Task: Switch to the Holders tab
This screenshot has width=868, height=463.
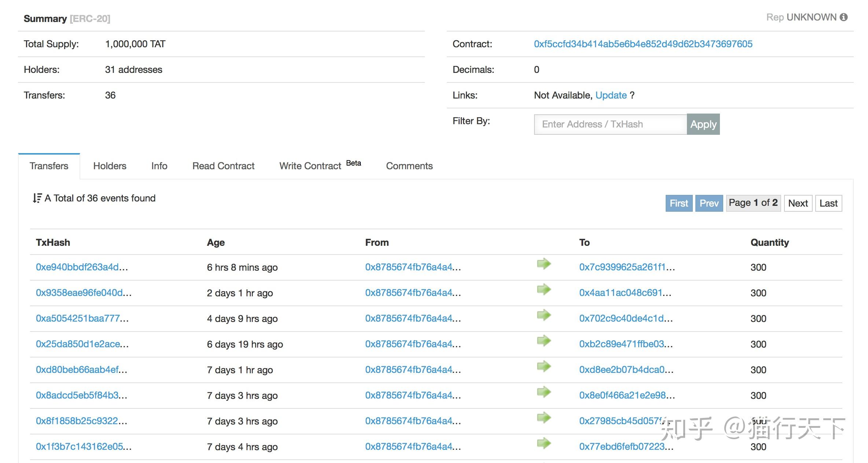Action: (109, 166)
